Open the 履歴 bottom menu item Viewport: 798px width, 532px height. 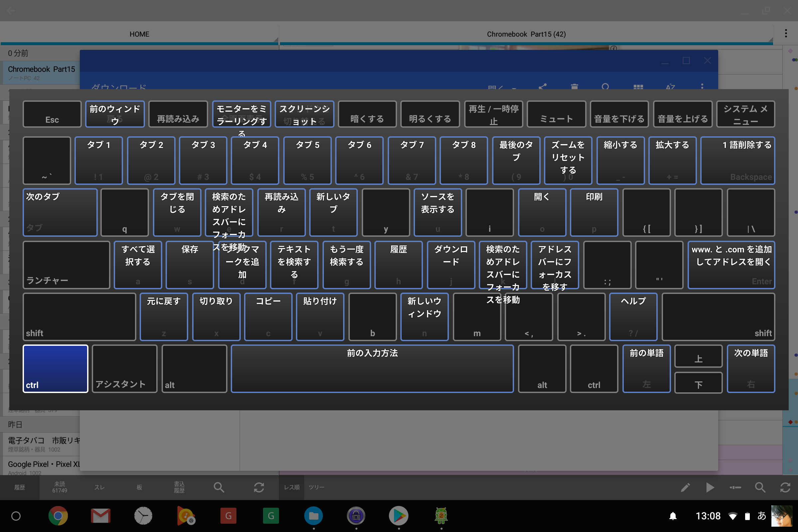[20, 487]
